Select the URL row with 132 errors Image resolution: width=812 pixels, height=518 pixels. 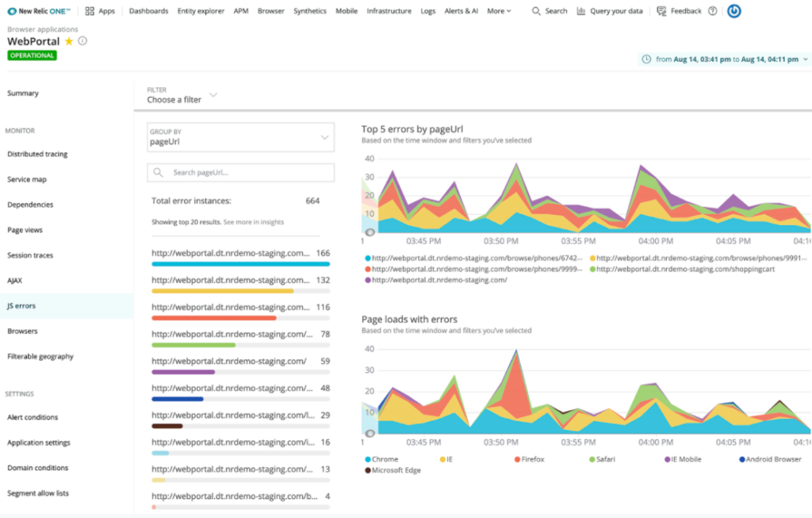[x=241, y=283]
